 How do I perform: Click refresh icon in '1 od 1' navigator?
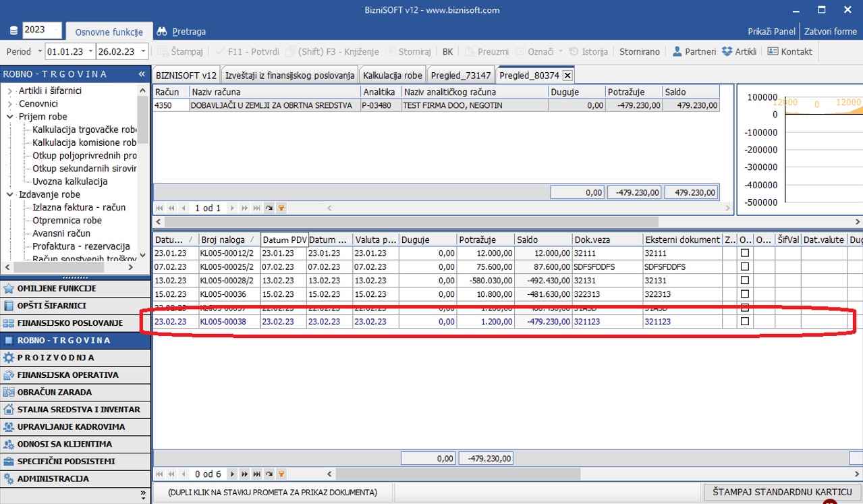(x=269, y=208)
